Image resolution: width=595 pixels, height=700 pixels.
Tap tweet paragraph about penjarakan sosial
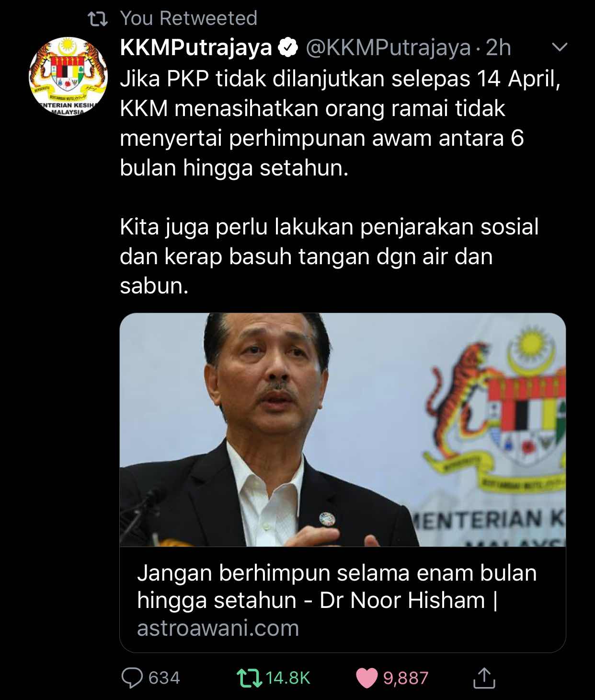click(x=330, y=256)
